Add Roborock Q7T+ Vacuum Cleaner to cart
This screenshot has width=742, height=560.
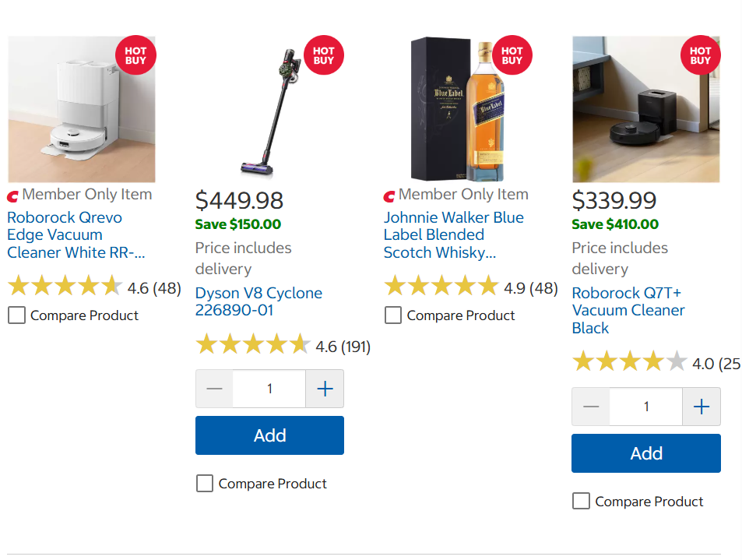[x=646, y=453]
